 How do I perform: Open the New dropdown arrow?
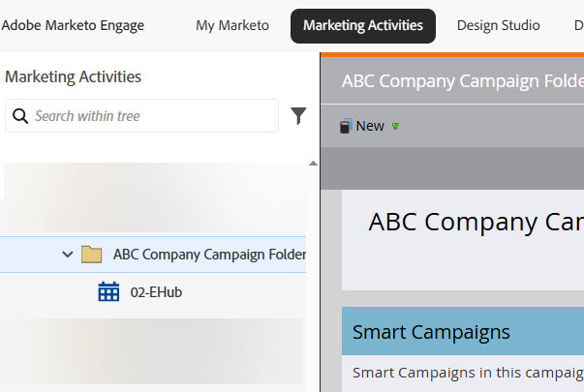tap(395, 127)
